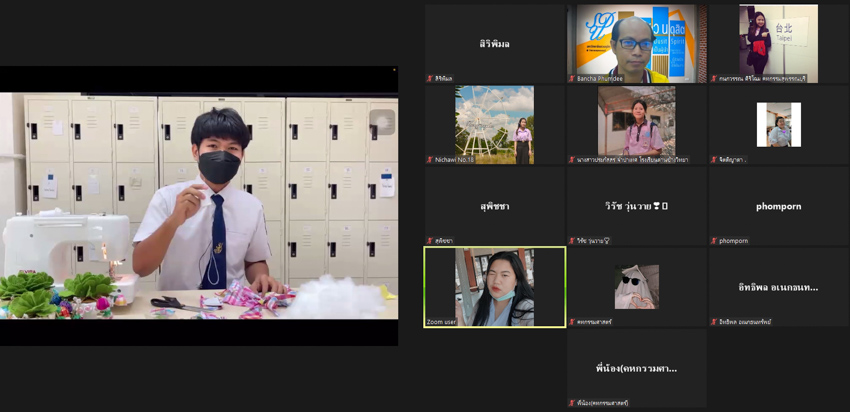The image size is (850, 412).
Task: Click the muted mic icon beside the small phomporn label
Action: (x=714, y=241)
